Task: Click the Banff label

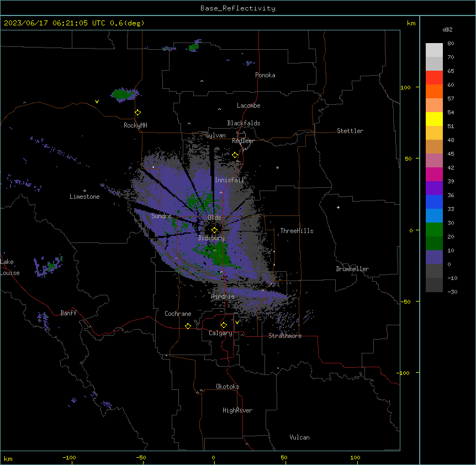Action: click(68, 313)
